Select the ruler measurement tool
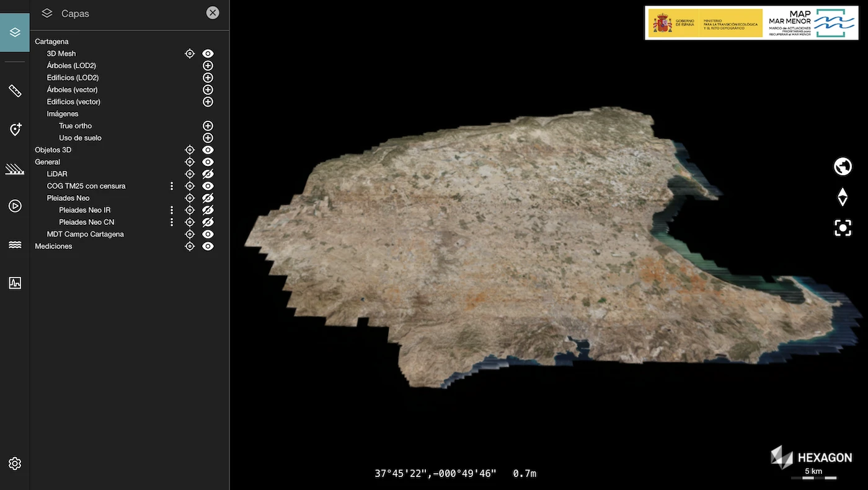868x490 pixels. pos(15,91)
